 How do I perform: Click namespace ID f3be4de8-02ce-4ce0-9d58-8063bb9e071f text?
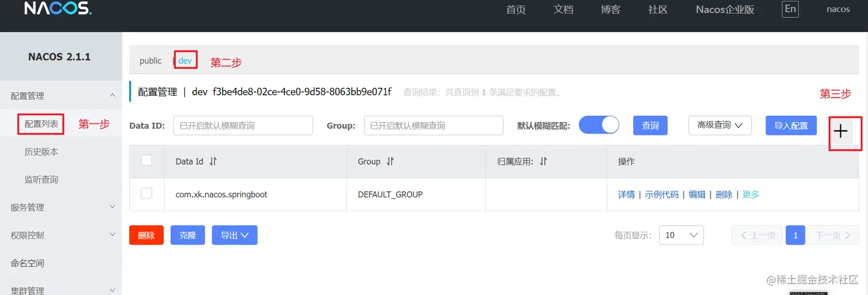coord(302,92)
